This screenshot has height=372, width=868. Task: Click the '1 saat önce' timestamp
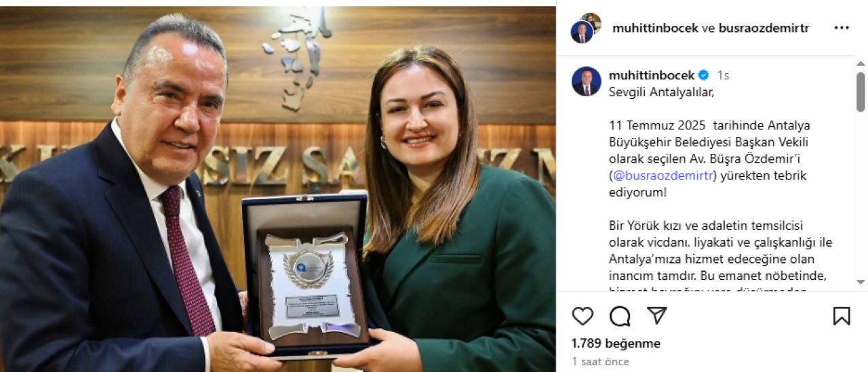pyautogui.click(x=600, y=362)
